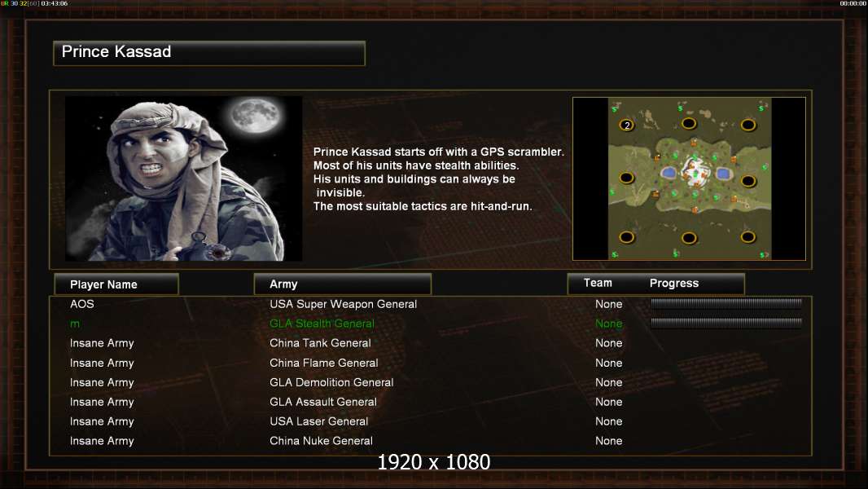Click the Player Name column header

[x=116, y=284]
